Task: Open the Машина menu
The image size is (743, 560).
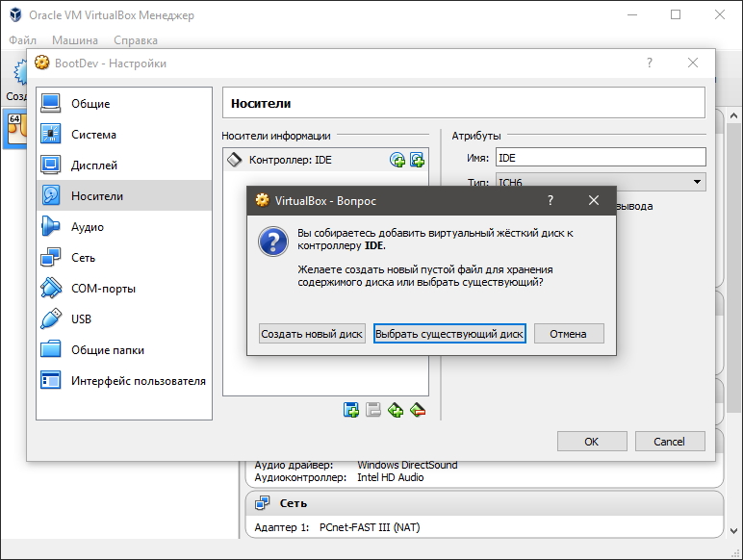Action: [75, 40]
